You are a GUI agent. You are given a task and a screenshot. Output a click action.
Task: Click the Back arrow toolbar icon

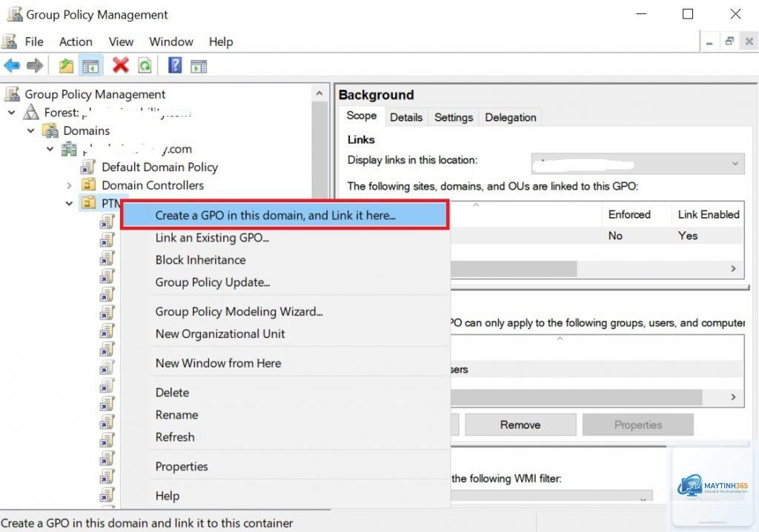[x=12, y=65]
